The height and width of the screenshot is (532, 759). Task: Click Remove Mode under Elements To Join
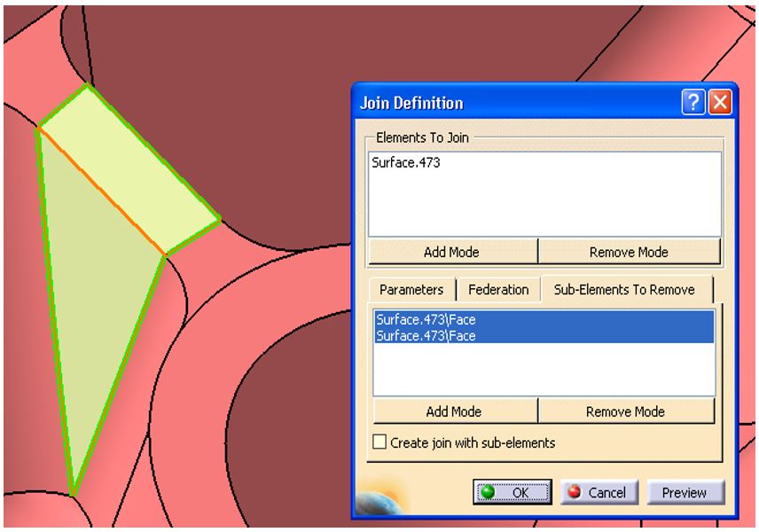tap(629, 252)
